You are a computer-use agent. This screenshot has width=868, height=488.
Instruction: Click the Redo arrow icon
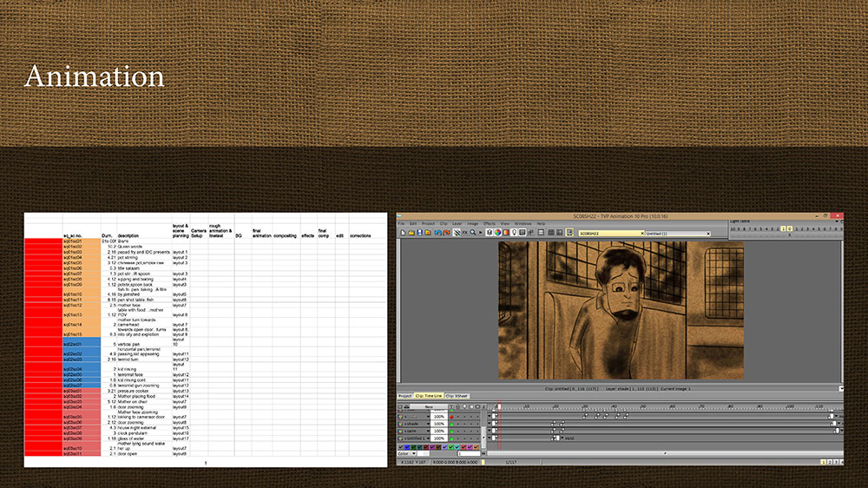pos(446,233)
